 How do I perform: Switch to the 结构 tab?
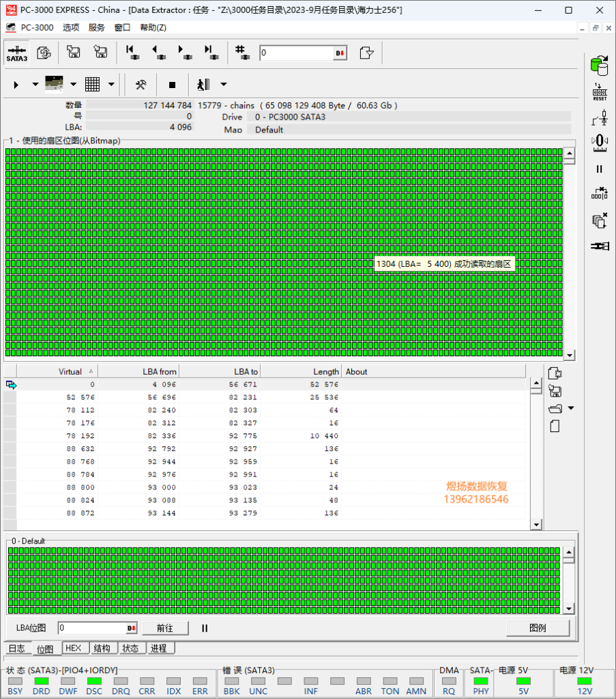102,648
